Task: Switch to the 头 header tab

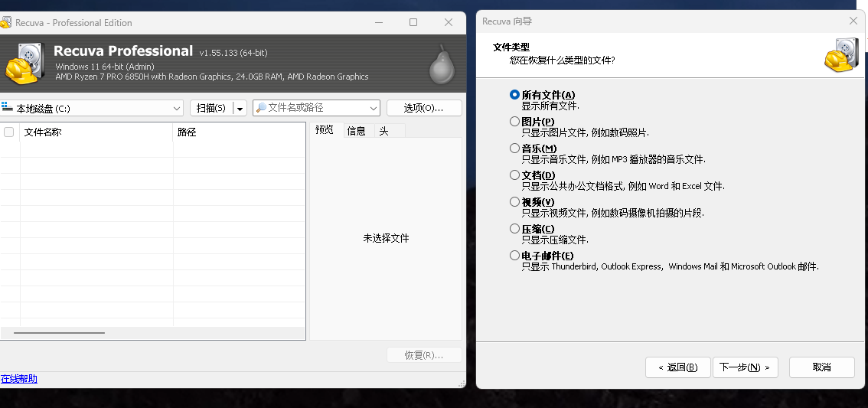Action: [x=384, y=131]
